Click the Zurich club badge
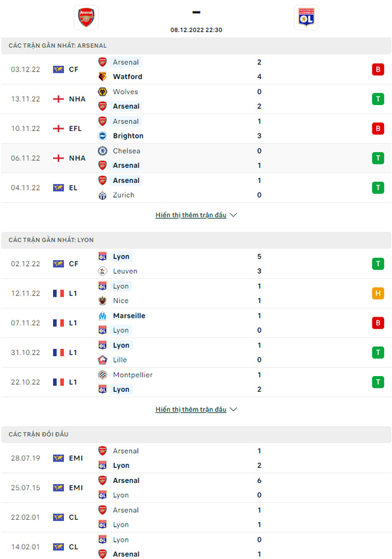 (102, 196)
